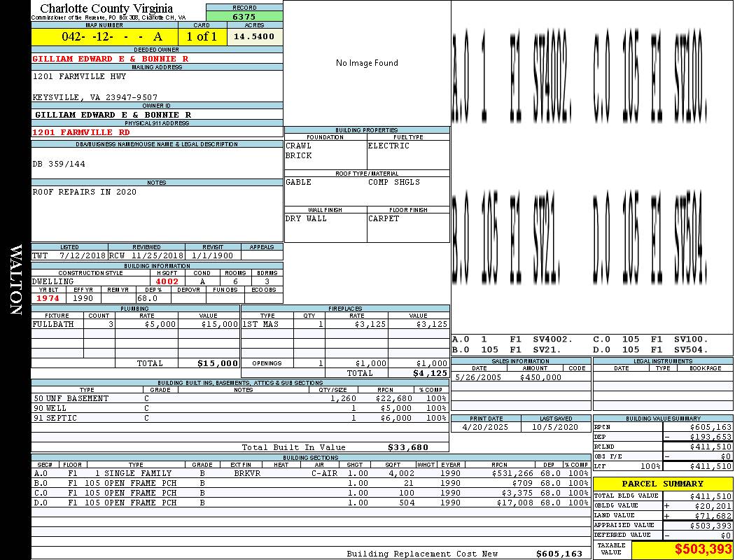Click APPRAISED VALUE $503,393
Image resolution: width=735 pixels, height=560 pixels.
point(710,526)
